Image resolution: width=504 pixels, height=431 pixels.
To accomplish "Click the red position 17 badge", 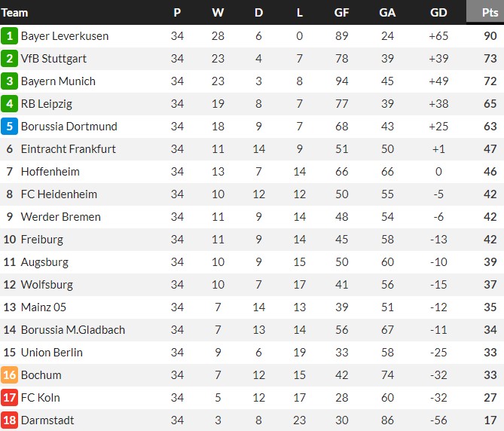I will coord(10,398).
